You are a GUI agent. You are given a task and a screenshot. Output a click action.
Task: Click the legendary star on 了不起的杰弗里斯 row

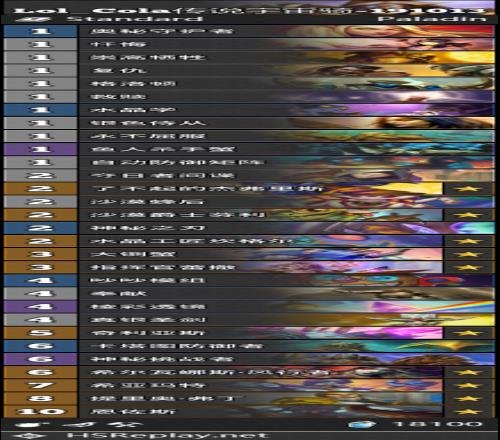pyautogui.click(x=468, y=189)
